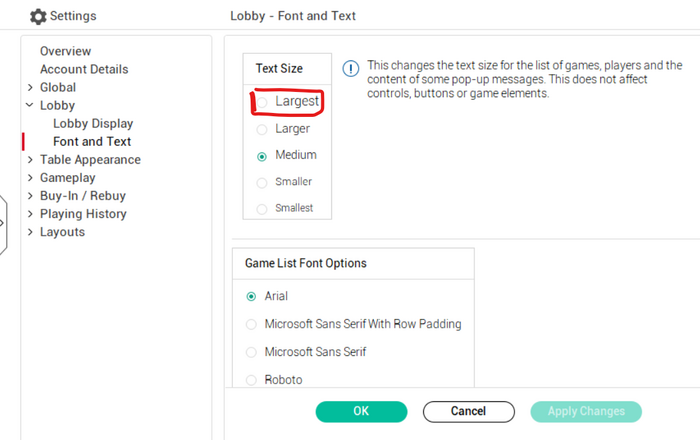Click the panel collapse handle on left edge
The width and height of the screenshot is (700, 440).
click(3, 222)
